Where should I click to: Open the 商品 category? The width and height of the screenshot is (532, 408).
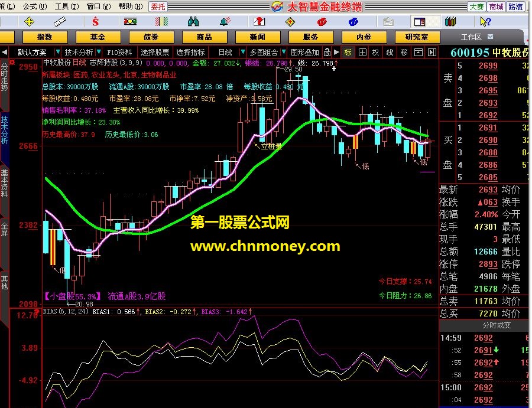[x=205, y=37]
